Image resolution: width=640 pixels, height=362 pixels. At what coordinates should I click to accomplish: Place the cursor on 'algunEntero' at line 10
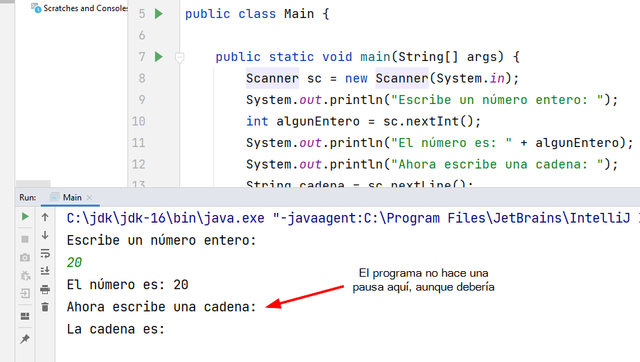click(x=318, y=121)
